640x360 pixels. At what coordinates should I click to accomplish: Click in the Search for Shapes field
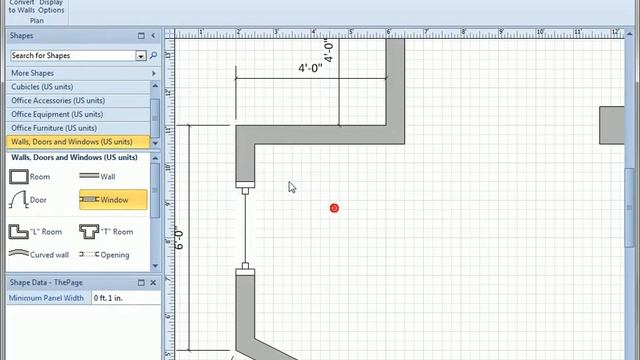tap(73, 56)
